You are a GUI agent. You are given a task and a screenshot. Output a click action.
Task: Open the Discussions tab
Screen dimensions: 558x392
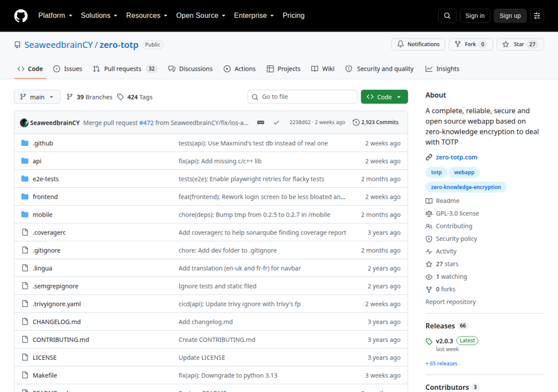pyautogui.click(x=190, y=69)
